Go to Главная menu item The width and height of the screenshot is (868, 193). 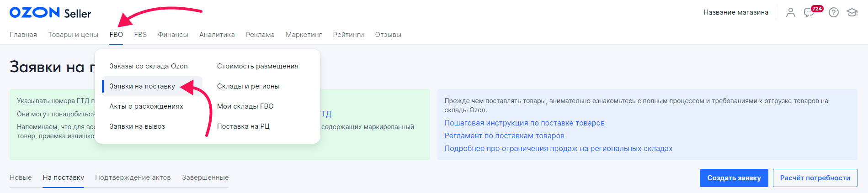[23, 35]
